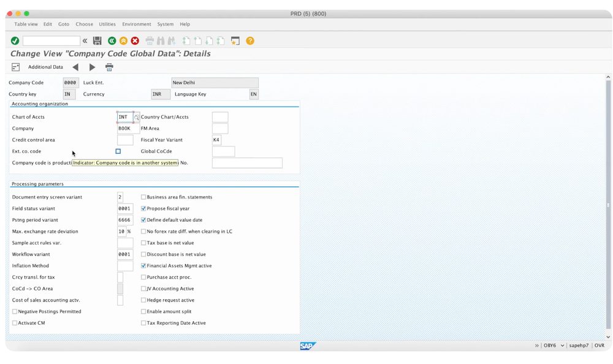Screen dimensions: 613x364
Task: Click the Find Next binoculars icon
Action: (x=171, y=40)
